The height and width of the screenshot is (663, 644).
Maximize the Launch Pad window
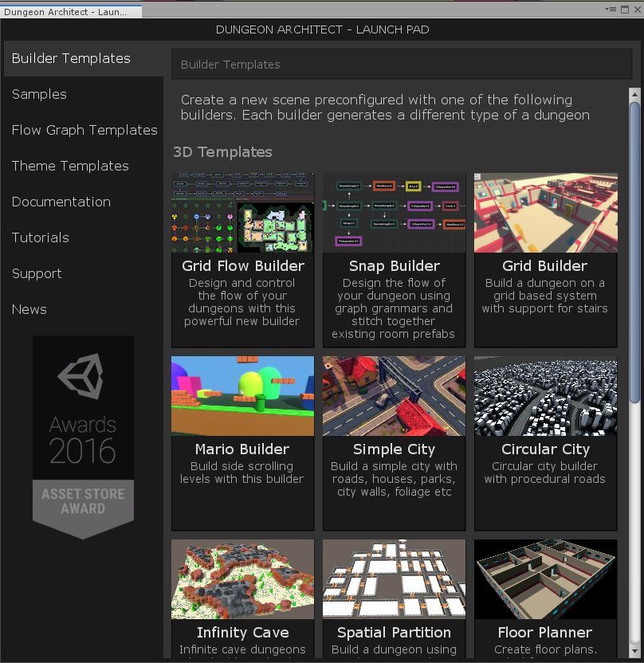pos(625,10)
